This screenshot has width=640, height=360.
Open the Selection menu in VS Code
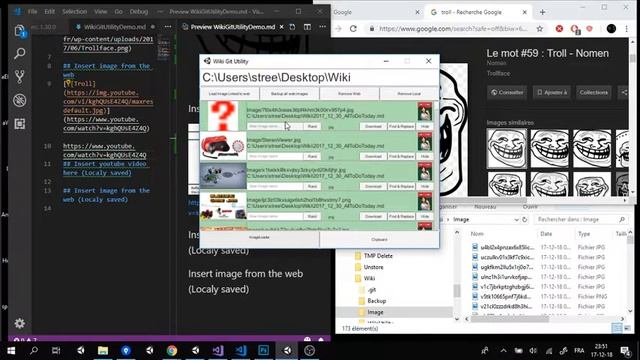[74, 11]
